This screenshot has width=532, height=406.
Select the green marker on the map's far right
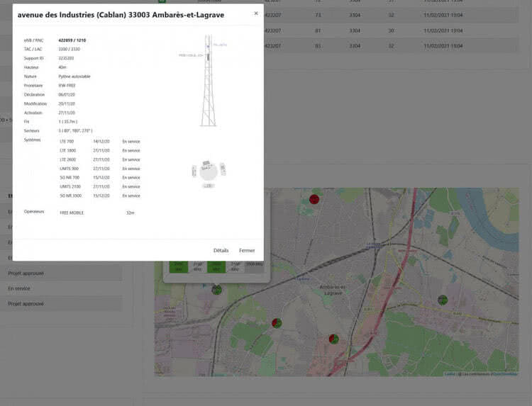[443, 300]
